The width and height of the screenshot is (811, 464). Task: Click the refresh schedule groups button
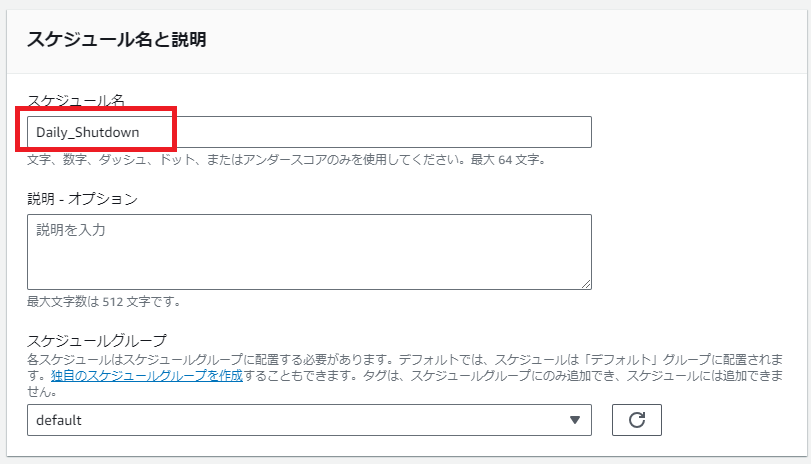[x=636, y=420]
